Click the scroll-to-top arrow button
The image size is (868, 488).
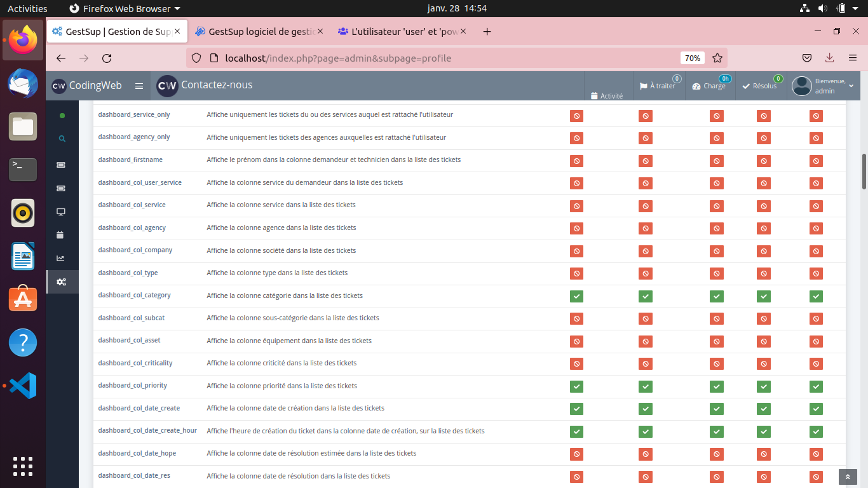point(847,477)
